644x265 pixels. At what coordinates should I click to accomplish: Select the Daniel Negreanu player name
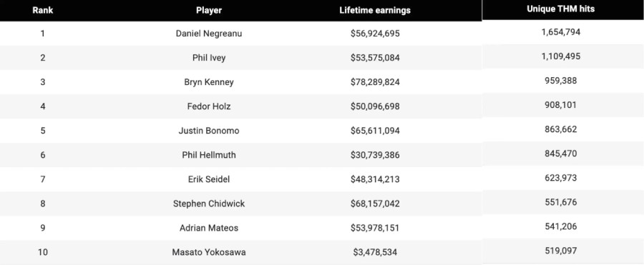(209, 34)
